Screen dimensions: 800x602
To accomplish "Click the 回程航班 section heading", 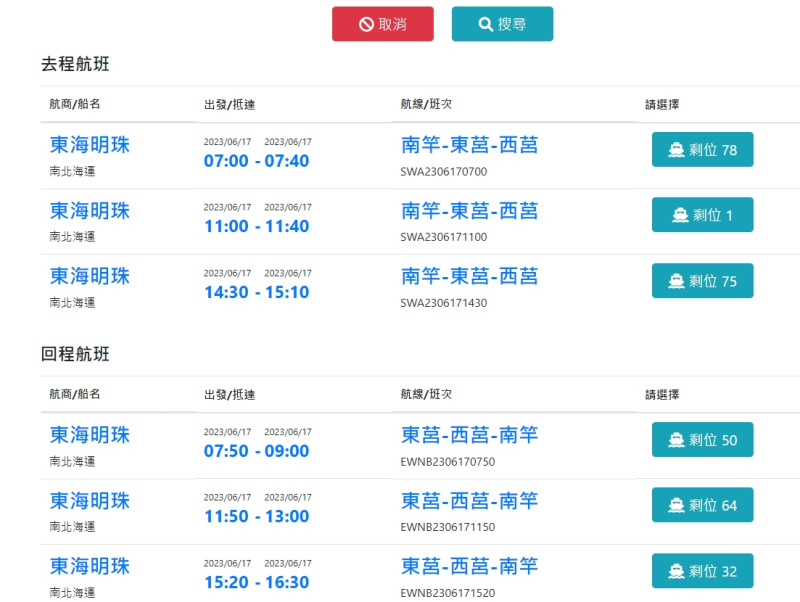I will click(x=75, y=354).
